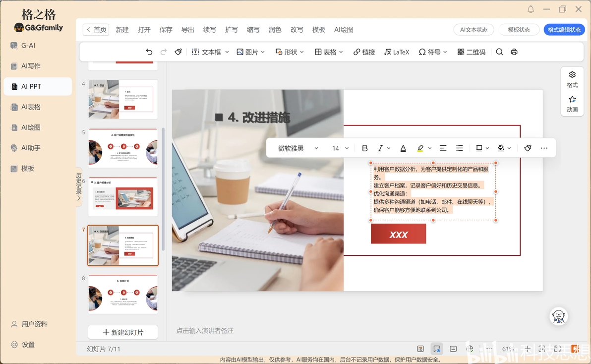The image size is (591, 364).
Task: Open AI助手 in the sidebar
Action: tap(38, 148)
